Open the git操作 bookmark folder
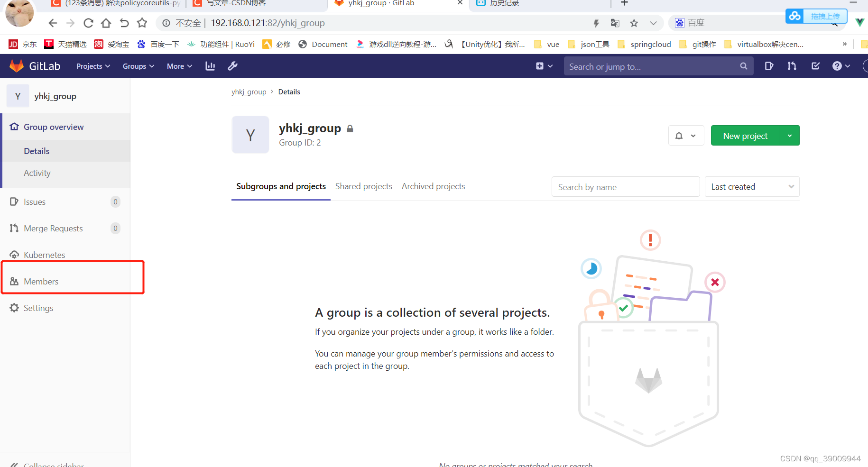The height and width of the screenshot is (467, 868). [698, 44]
